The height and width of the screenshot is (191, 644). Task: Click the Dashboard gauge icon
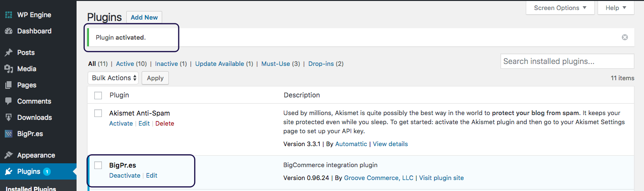[9, 31]
